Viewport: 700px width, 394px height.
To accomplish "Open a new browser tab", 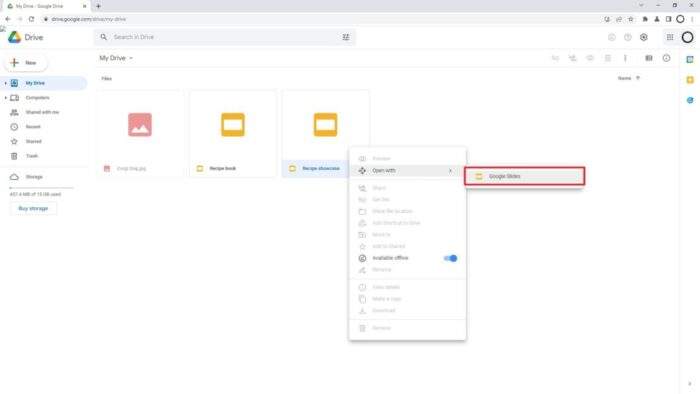I will [99, 6].
